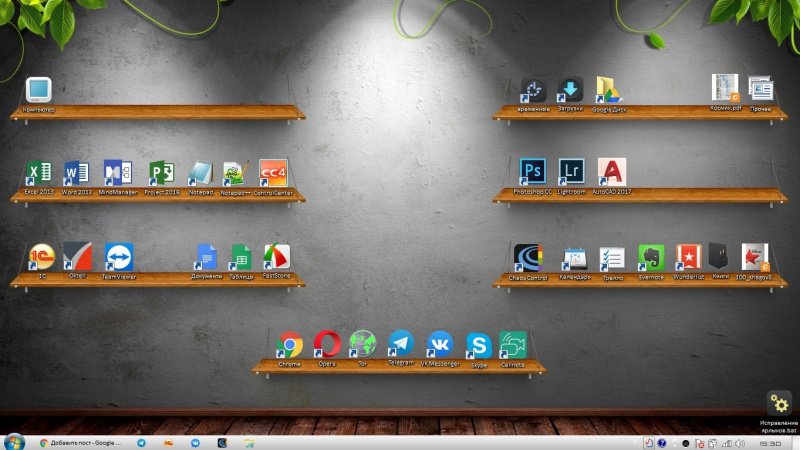Open the MindManager desktop shortcut
This screenshot has height=450, width=800.
pyautogui.click(x=118, y=172)
